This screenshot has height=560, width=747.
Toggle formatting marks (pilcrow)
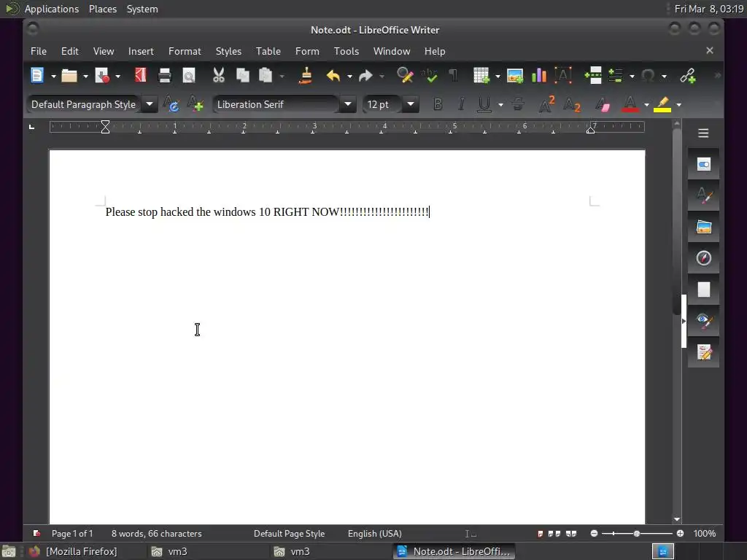(x=453, y=75)
